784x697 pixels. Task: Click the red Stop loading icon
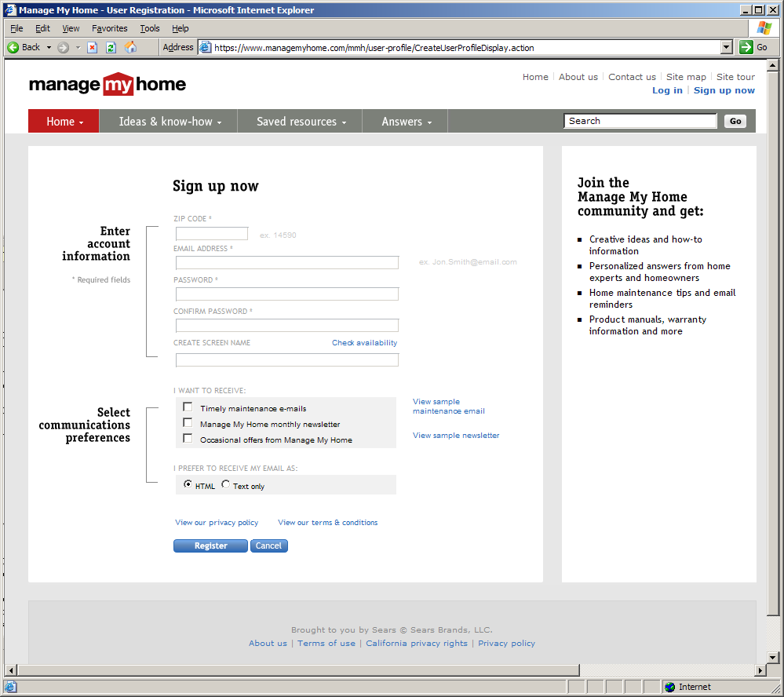point(92,48)
